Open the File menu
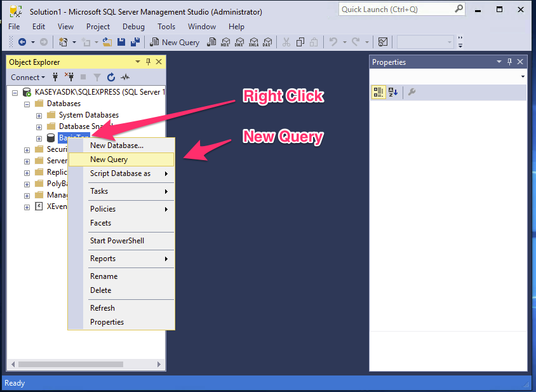The width and height of the screenshot is (536, 392). click(x=14, y=27)
